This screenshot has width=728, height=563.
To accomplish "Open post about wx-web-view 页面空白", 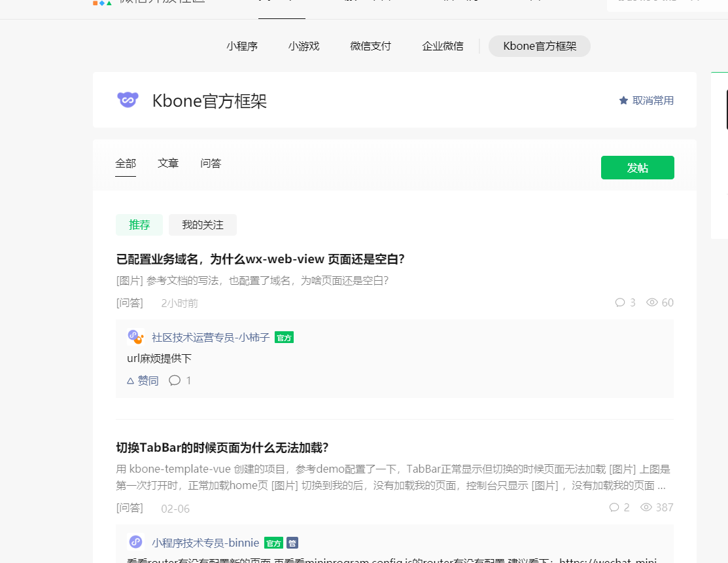I will pyautogui.click(x=260, y=259).
